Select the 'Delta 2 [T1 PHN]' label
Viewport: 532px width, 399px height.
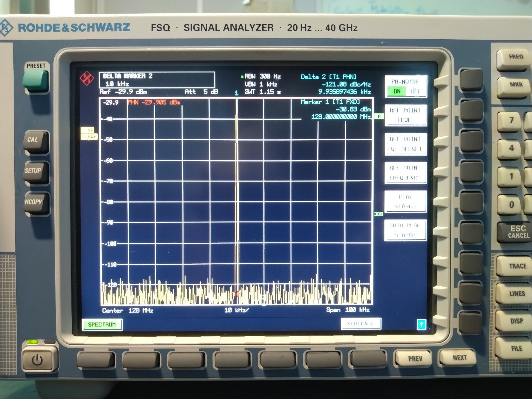point(329,77)
